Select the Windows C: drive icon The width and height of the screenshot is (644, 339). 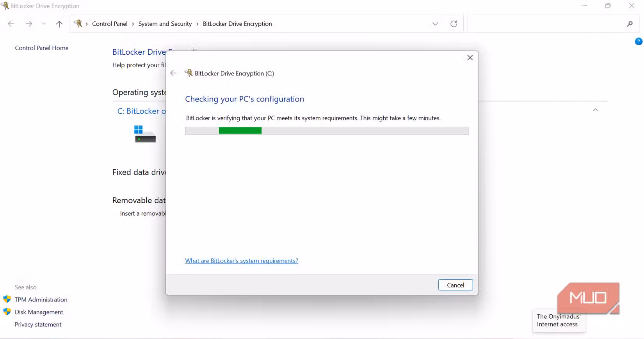click(x=145, y=134)
